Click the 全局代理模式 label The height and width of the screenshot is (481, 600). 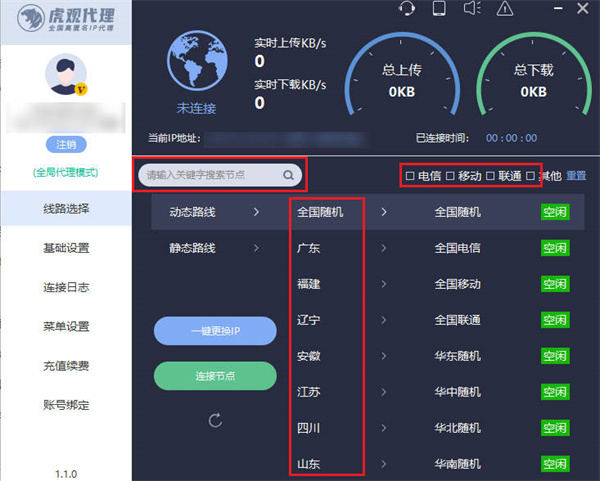pos(65,173)
